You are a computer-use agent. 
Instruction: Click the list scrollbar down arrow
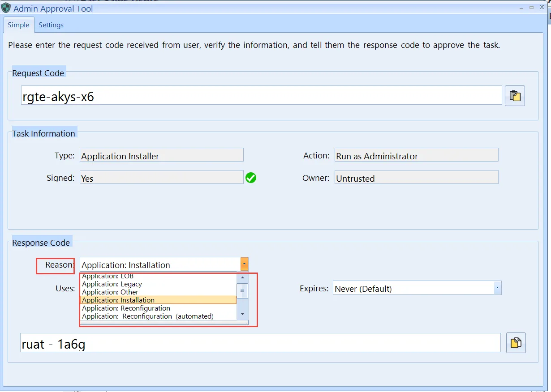coord(242,314)
